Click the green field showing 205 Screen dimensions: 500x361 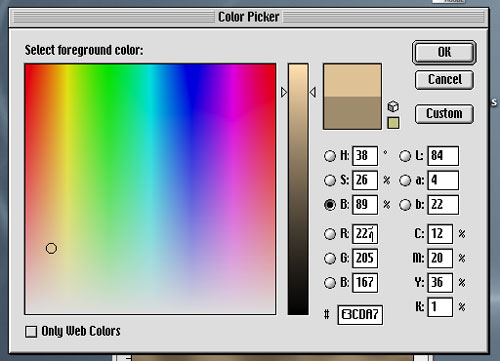click(365, 258)
